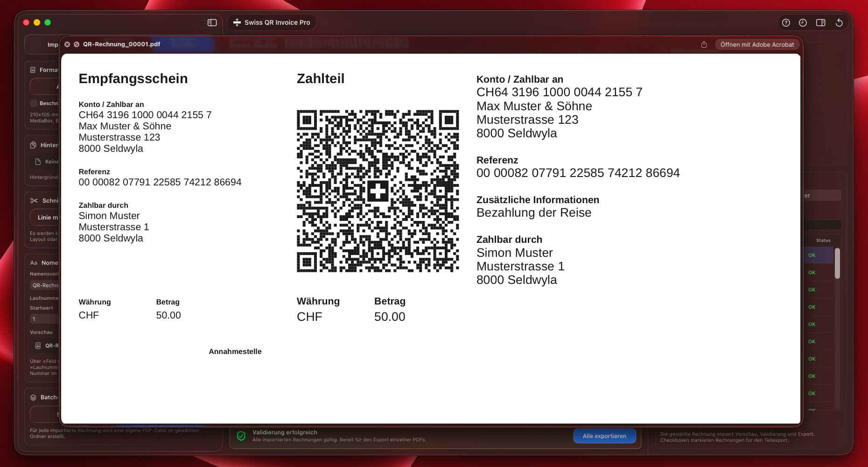Click the Alle exportieren button
The width and height of the screenshot is (868, 467).
[x=604, y=436]
